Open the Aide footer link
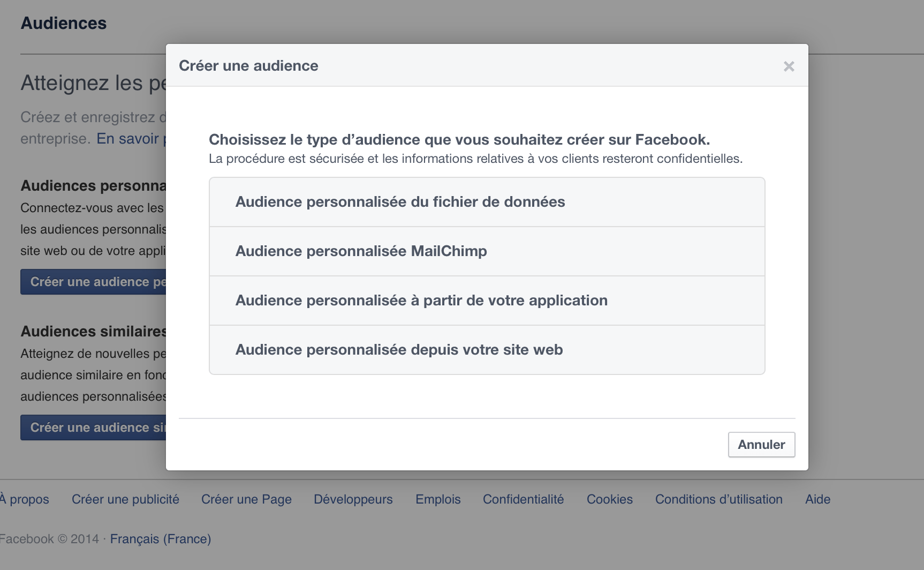The image size is (924, 570). point(817,499)
